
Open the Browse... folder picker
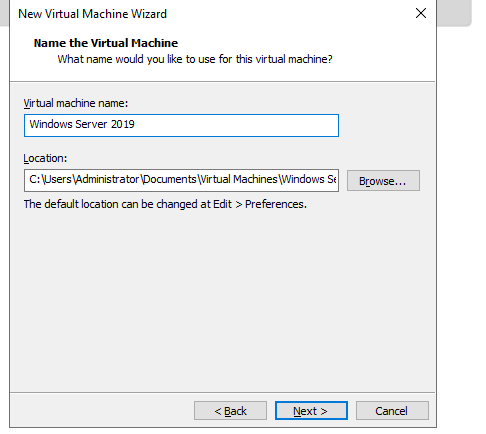pyautogui.click(x=383, y=181)
